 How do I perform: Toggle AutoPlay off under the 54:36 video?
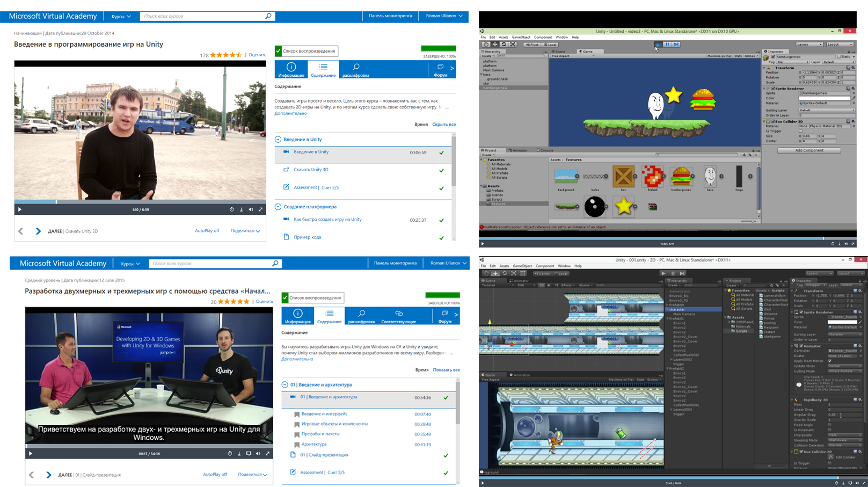[x=215, y=474]
